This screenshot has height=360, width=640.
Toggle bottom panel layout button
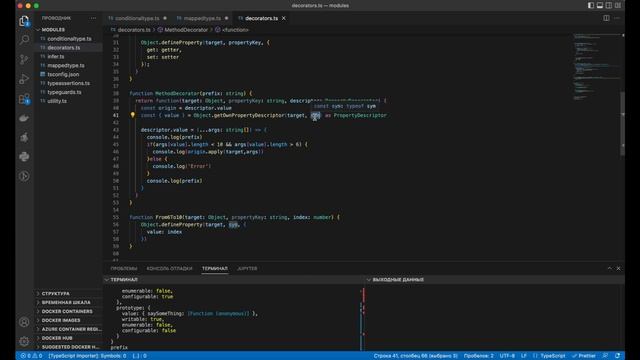(x=600, y=5)
